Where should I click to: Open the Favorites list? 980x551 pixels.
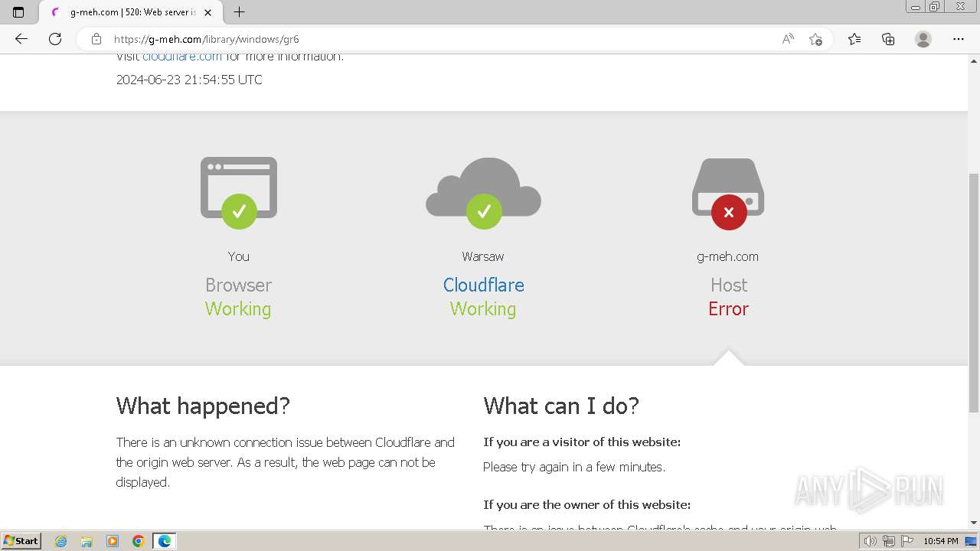click(854, 39)
